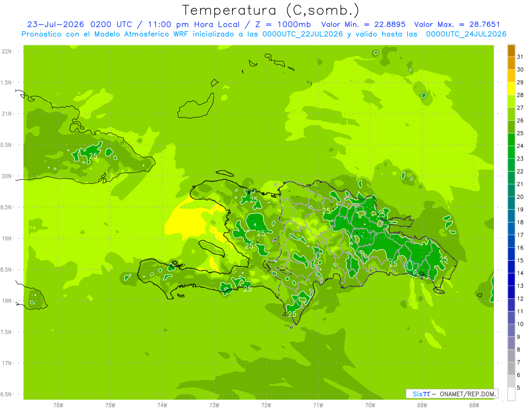
Task: Click the 'SisTT - ONAMET/REP.DOM.' credit box
Action: pyautogui.click(x=452, y=394)
